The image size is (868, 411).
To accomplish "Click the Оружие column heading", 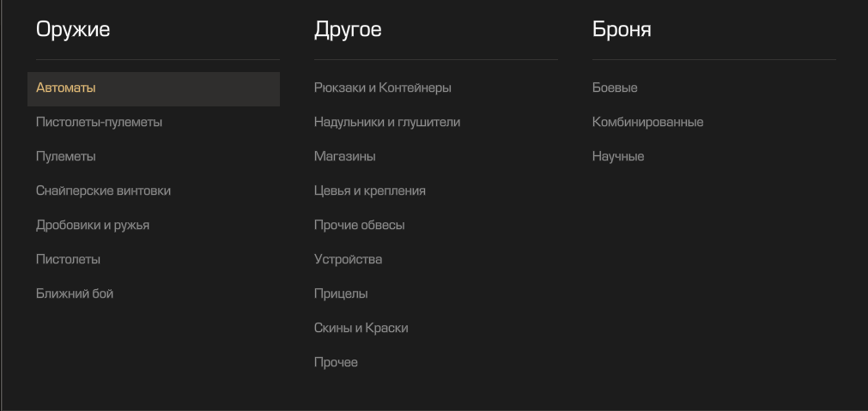I will tap(73, 30).
